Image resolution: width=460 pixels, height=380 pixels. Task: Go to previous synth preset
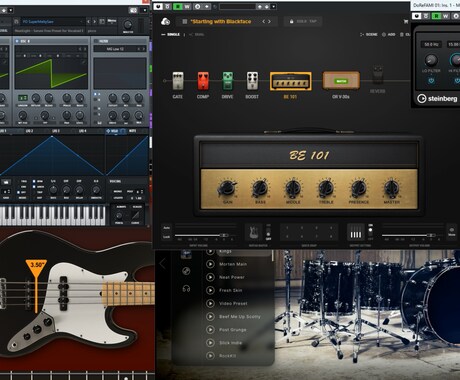(x=88, y=22)
